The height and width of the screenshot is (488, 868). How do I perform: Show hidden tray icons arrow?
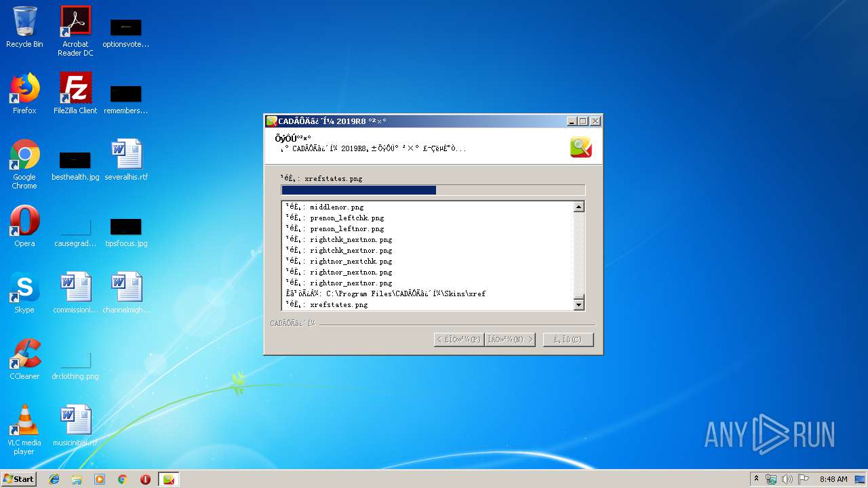coord(756,479)
